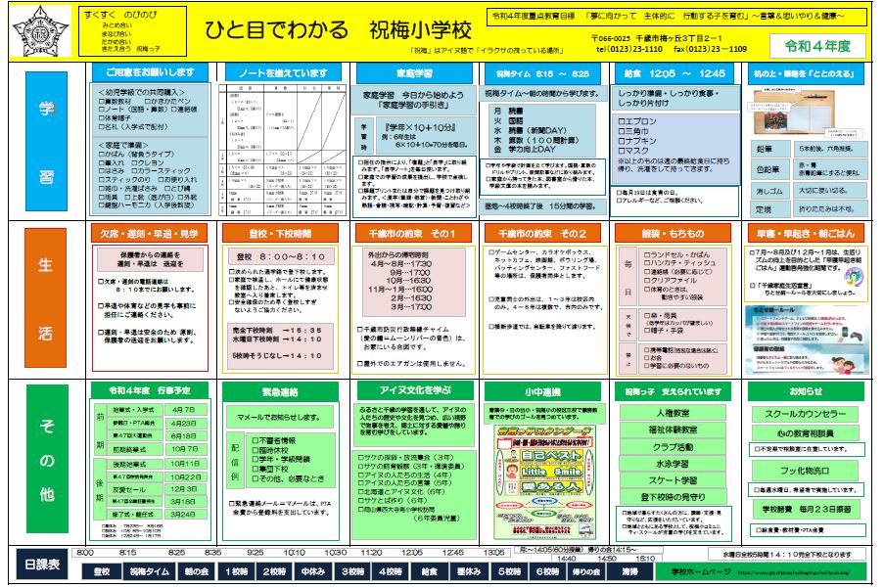Check the エプロン checkbox in lunch list
Image resolution: width=884 pixels, height=588 pixels.
coord(623,121)
